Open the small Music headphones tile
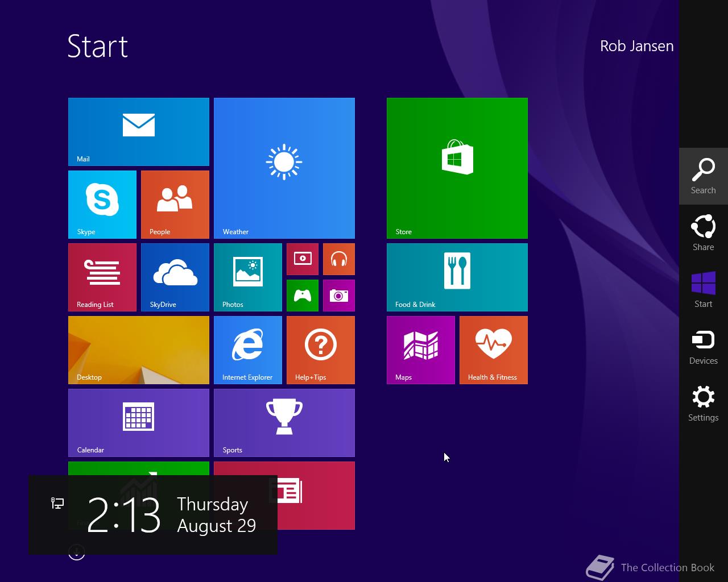 tap(339, 259)
